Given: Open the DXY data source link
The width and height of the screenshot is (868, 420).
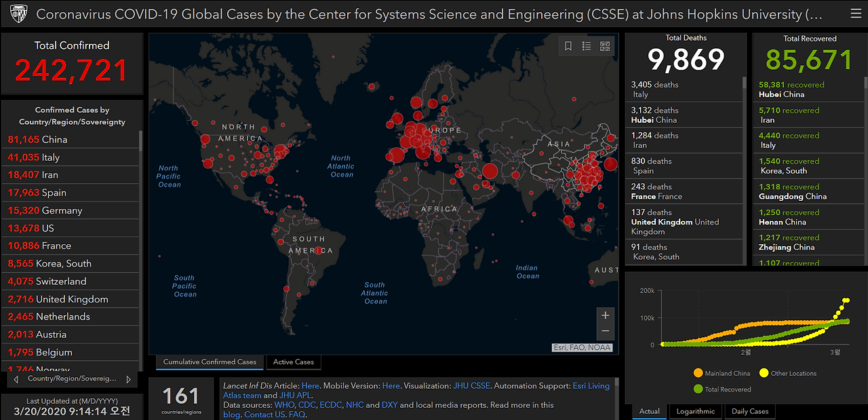Looking at the screenshot, I should point(390,405).
